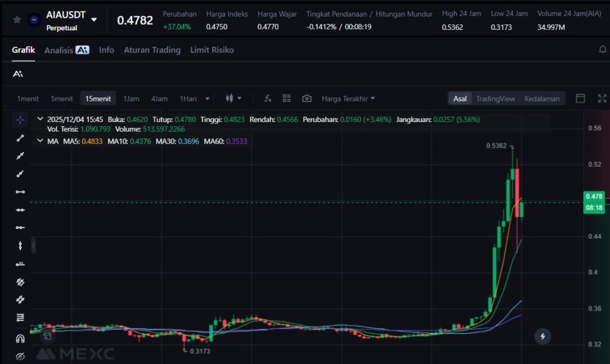610x364 pixels.
Task: Switch chart view to Kedalaman
Action: coord(541,98)
